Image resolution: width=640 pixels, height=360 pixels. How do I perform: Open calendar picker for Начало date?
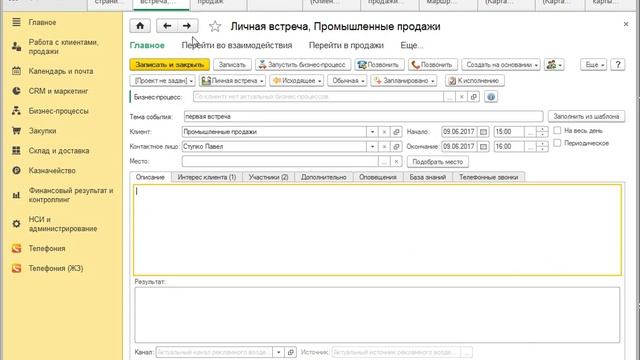pyautogui.click(x=483, y=132)
